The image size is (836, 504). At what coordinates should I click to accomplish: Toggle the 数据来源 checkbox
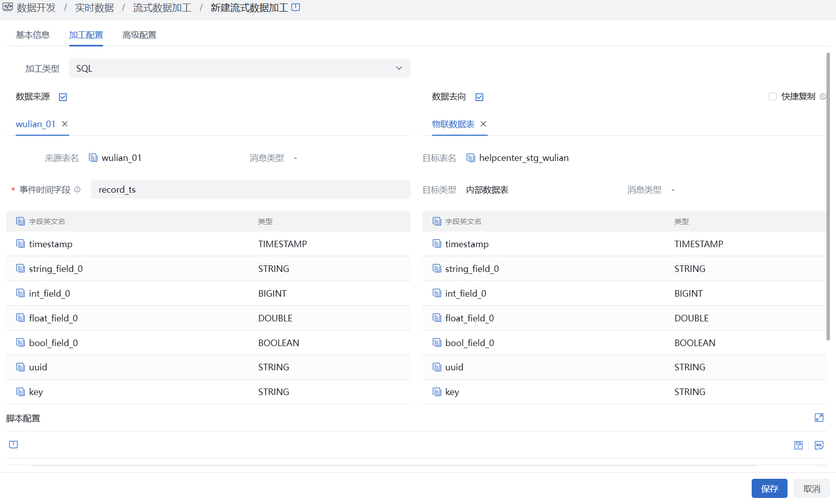click(63, 97)
